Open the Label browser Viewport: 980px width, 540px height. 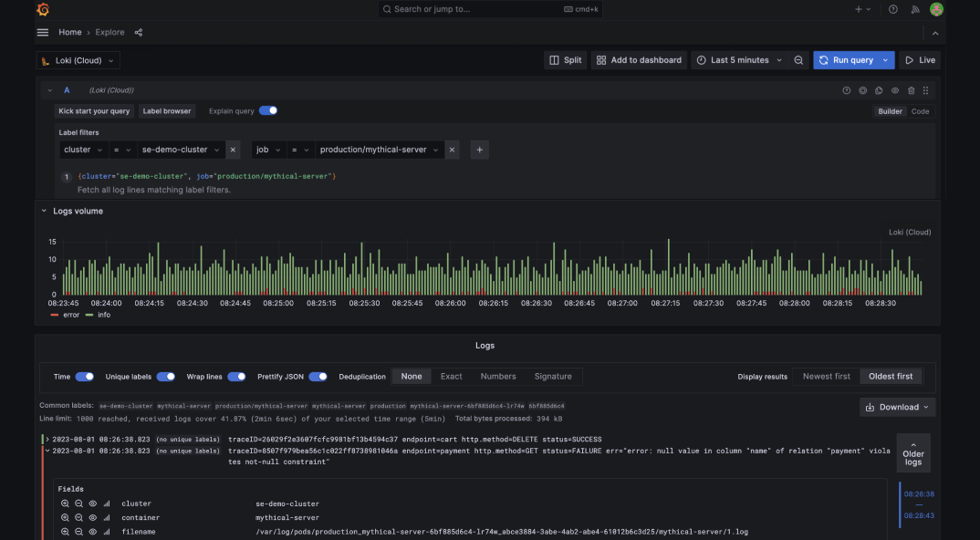pyautogui.click(x=167, y=110)
